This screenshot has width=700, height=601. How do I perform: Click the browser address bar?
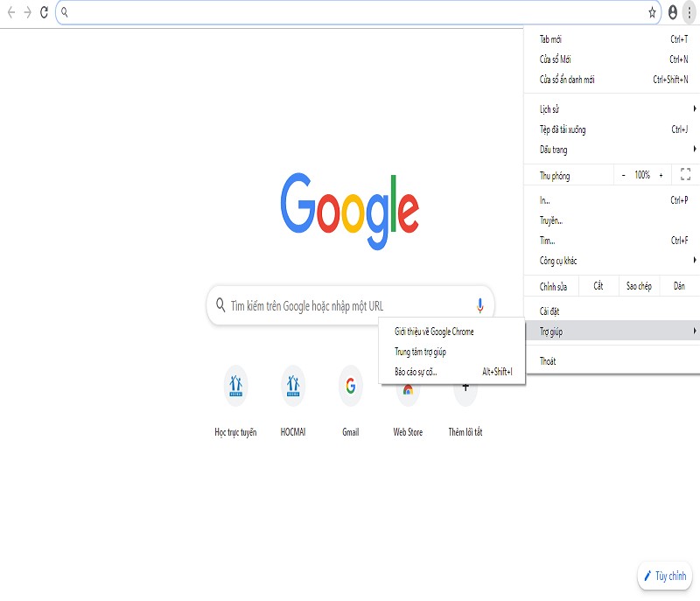pos(358,12)
